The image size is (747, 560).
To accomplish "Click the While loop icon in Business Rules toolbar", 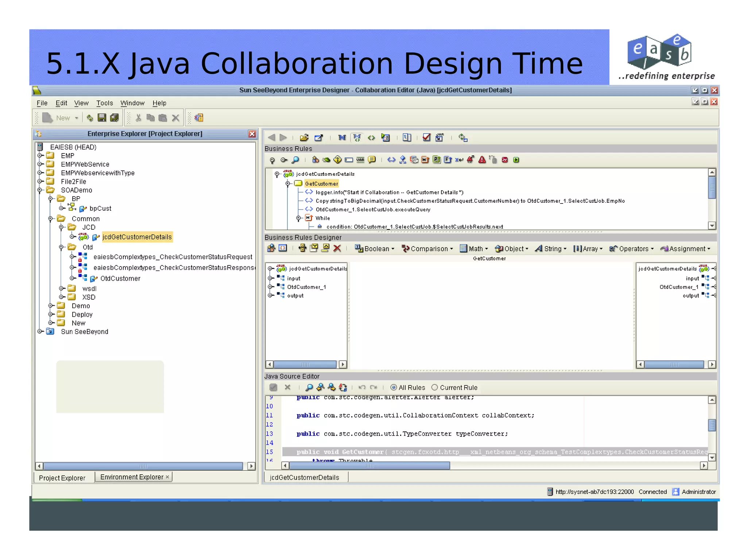I will pos(425,160).
